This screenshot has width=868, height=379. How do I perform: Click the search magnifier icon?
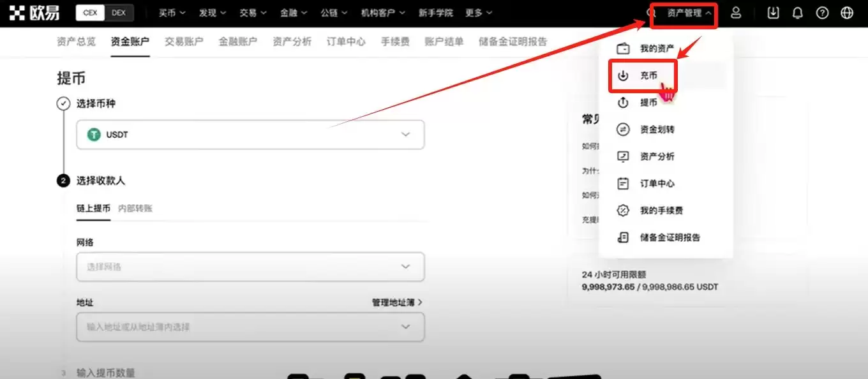click(x=650, y=12)
